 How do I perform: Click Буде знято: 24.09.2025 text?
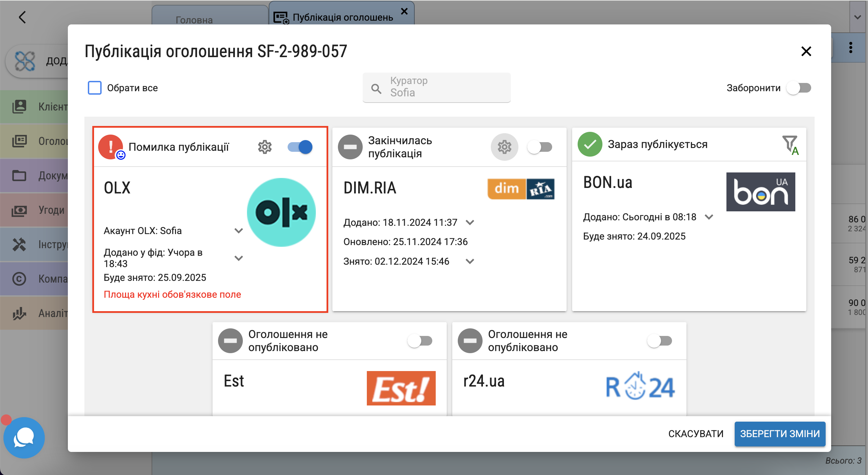tap(634, 236)
